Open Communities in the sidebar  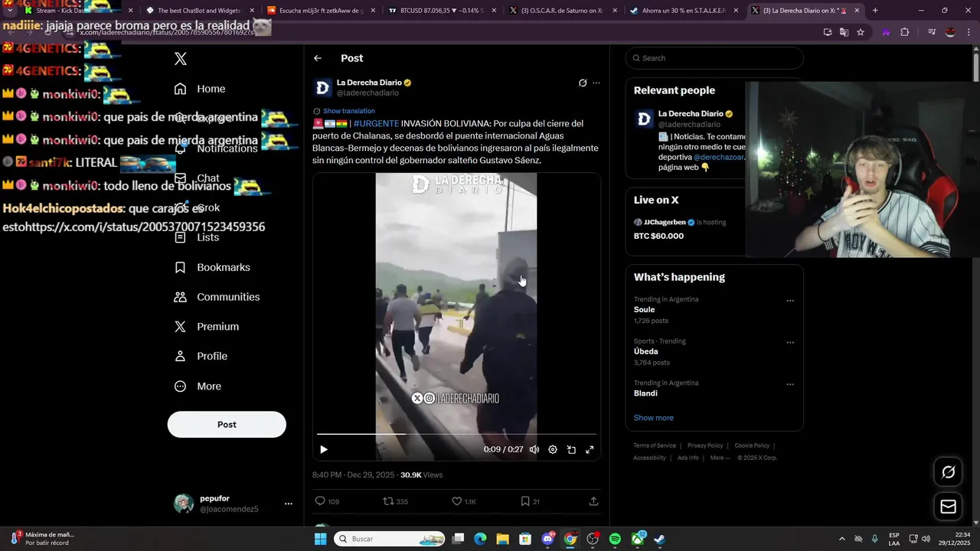(x=217, y=297)
